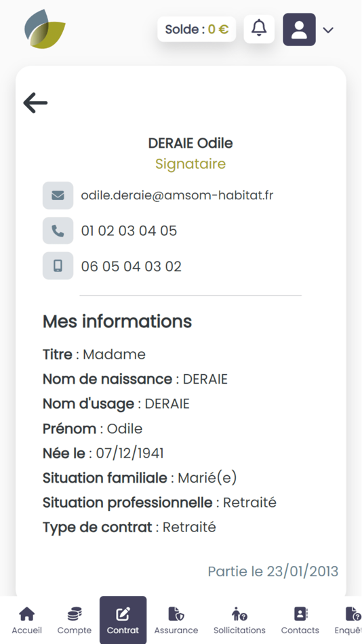
Task: Open the Assurance tab
Action: click(176, 620)
